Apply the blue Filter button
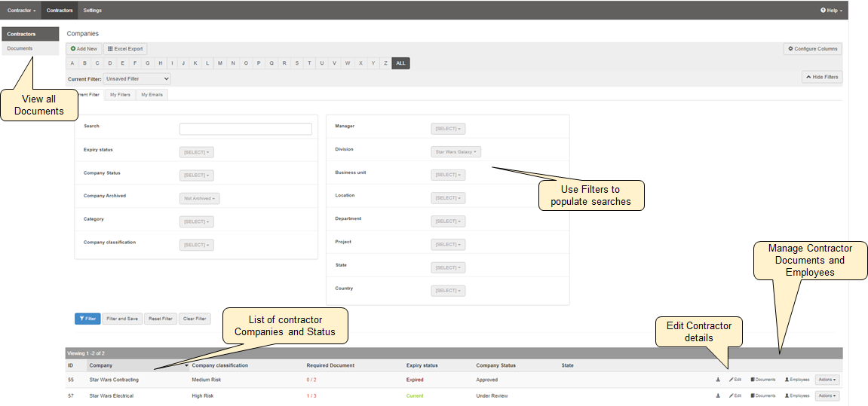 coord(87,319)
